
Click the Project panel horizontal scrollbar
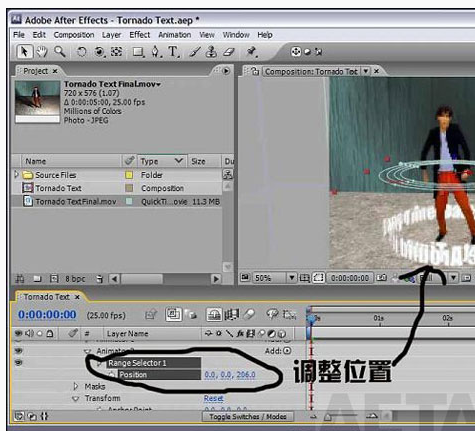tap(165, 279)
